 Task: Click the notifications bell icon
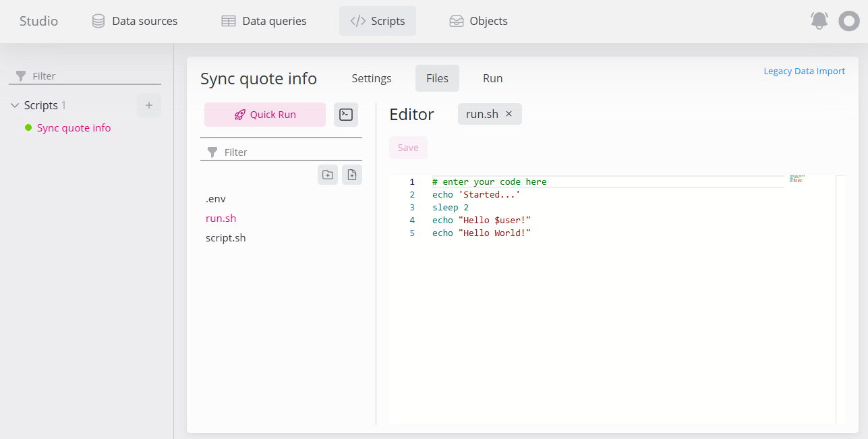coord(819,21)
